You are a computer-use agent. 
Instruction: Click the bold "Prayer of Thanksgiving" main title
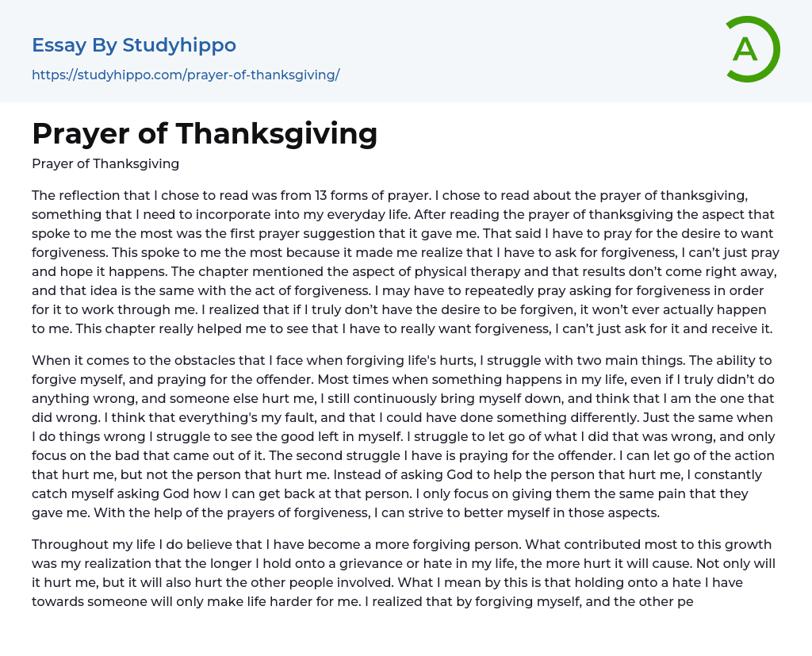[205, 133]
